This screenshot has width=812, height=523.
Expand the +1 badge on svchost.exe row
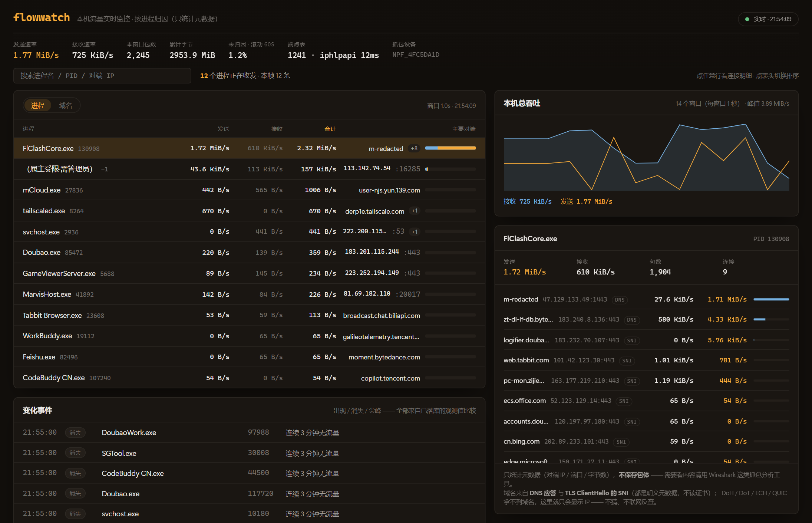[x=415, y=232]
